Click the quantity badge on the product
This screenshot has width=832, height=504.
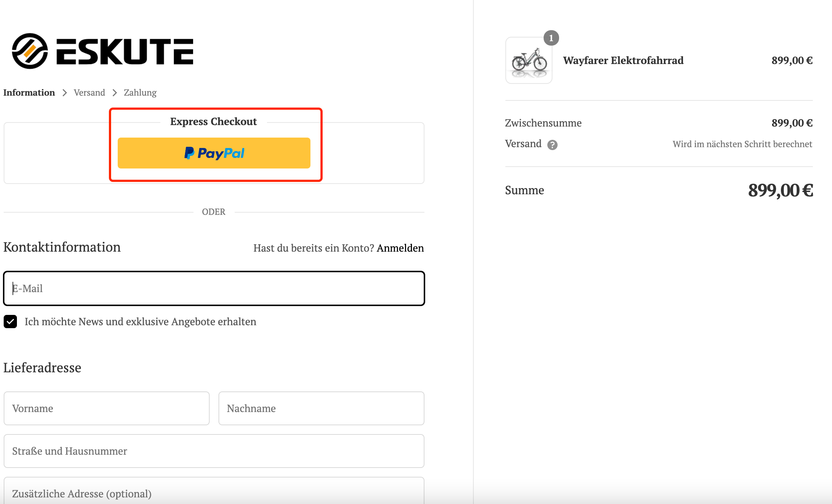(x=551, y=38)
